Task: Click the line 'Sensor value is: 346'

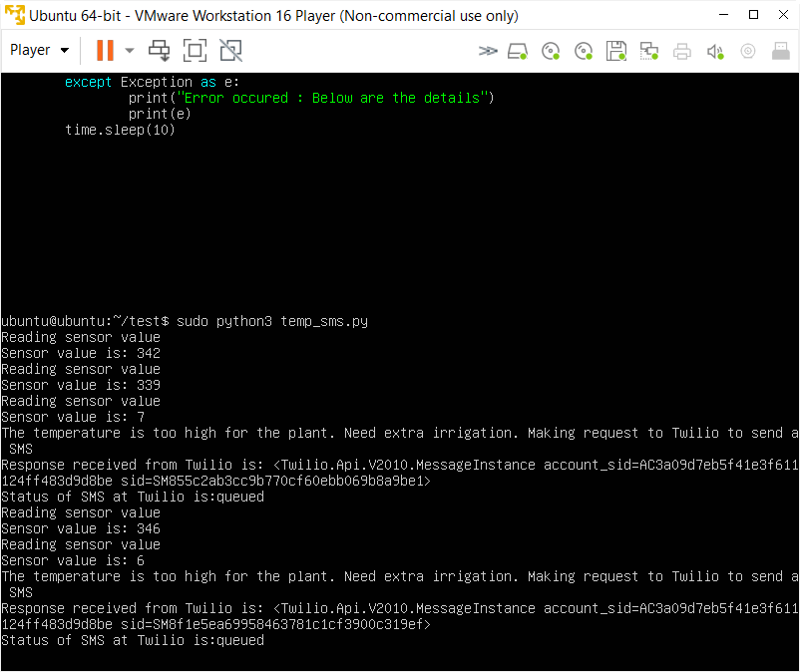Action: click(81, 528)
